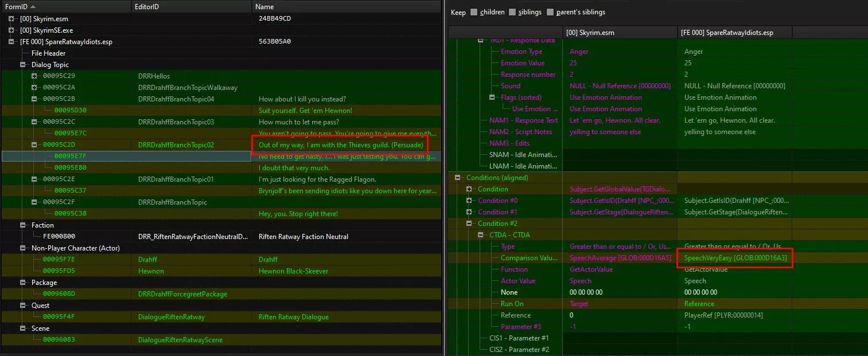Viewport: 868px width, 356px height.
Task: Enable the Keep children checkbox
Action: point(474,12)
